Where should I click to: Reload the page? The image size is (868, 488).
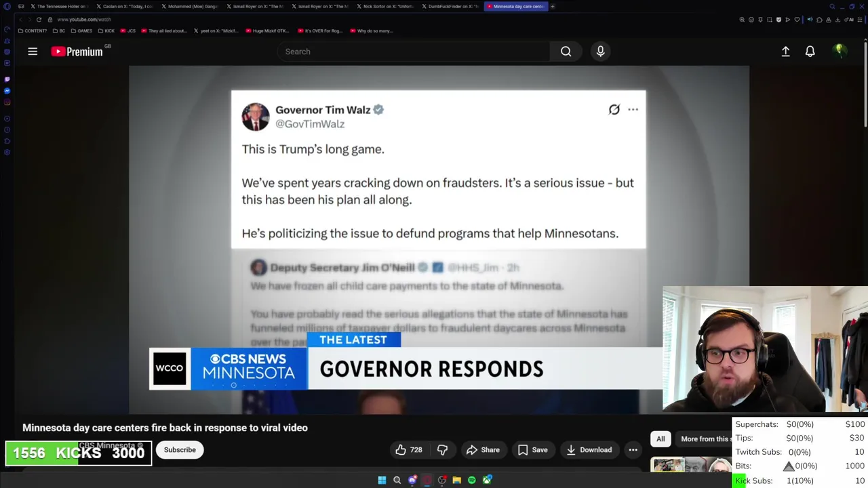pyautogui.click(x=39, y=20)
